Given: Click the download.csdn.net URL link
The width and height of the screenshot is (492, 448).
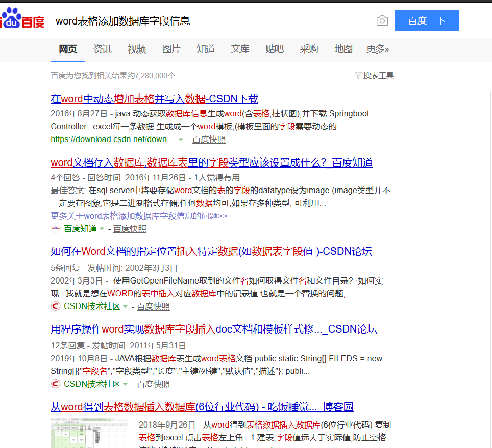Looking at the screenshot, I should [x=112, y=139].
